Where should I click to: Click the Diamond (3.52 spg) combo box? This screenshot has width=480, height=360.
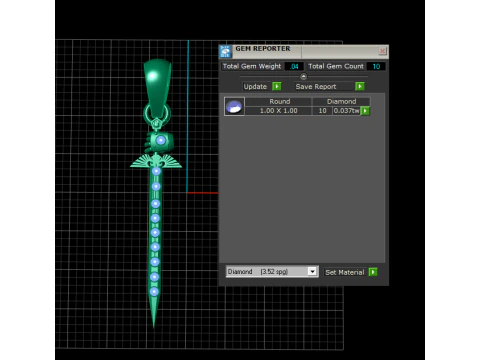(272, 272)
